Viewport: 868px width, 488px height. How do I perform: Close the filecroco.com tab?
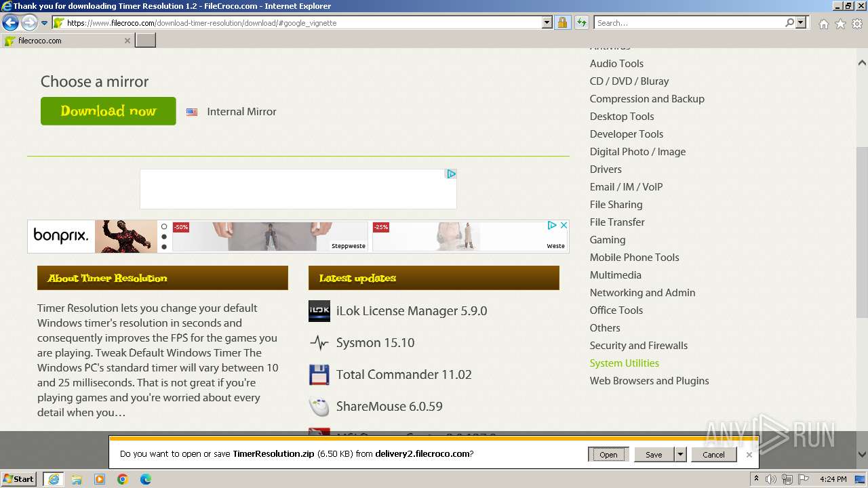click(x=127, y=41)
